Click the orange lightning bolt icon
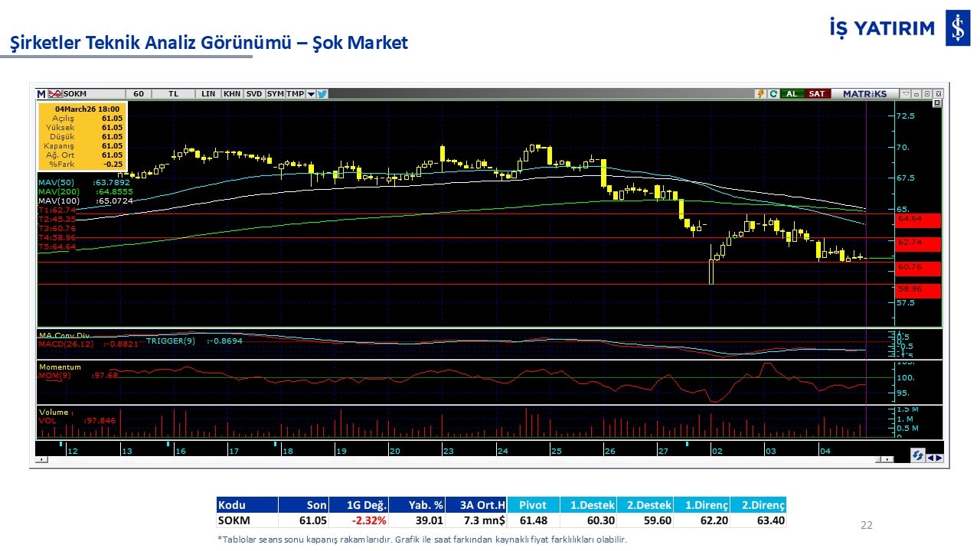The width and height of the screenshot is (980, 551). pyautogui.click(x=760, y=93)
